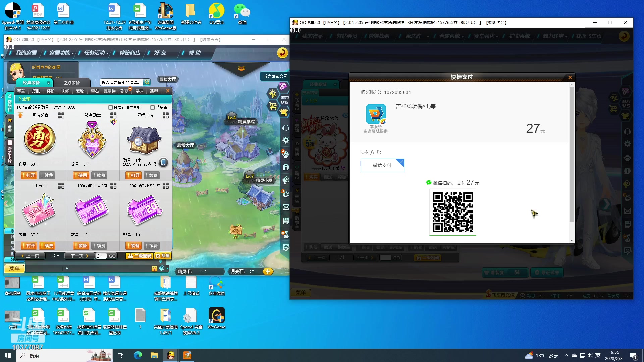The height and width of the screenshot is (362, 644).
Task: Open the shopping cart icon in left game sidebar
Action: [273, 106]
